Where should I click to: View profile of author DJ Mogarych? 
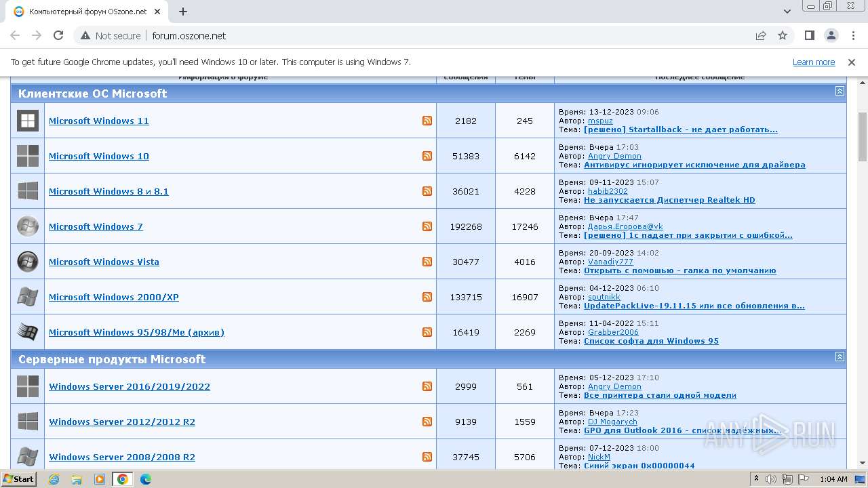click(x=612, y=422)
